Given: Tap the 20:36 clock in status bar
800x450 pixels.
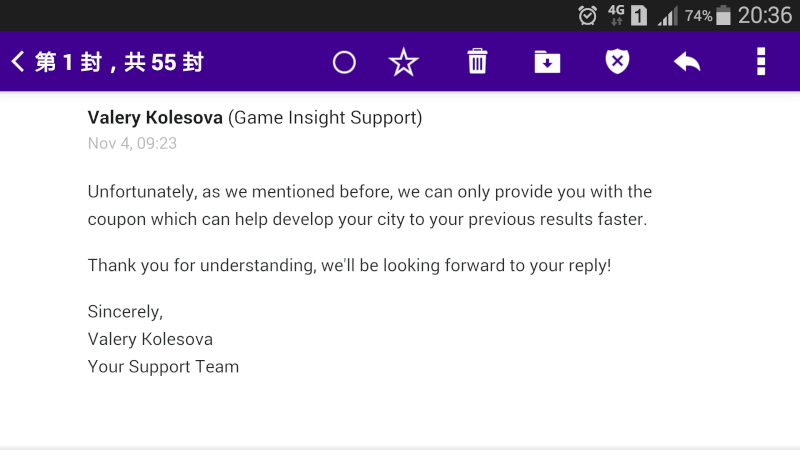Looking at the screenshot, I should 765,15.
